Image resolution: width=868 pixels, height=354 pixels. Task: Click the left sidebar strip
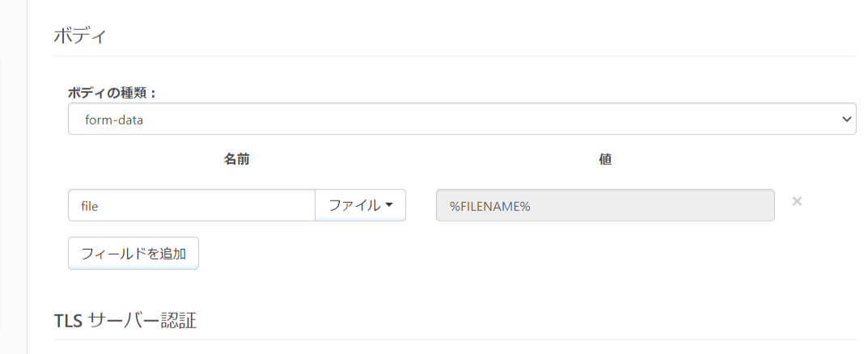point(13,178)
